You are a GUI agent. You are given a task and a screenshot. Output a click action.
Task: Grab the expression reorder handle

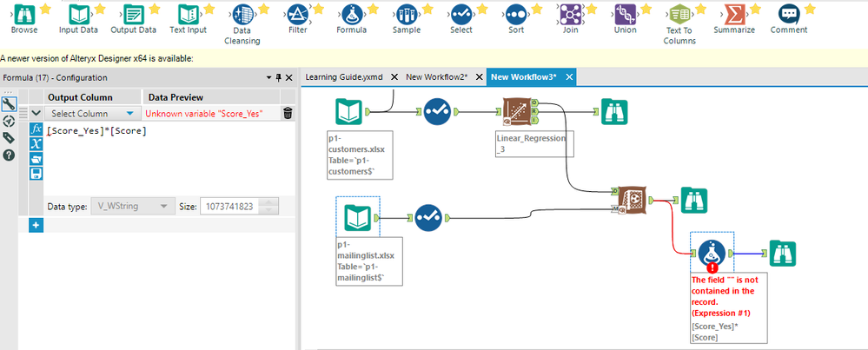(23, 114)
